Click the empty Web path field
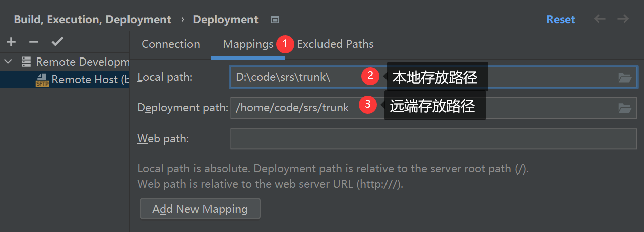 tap(433, 139)
